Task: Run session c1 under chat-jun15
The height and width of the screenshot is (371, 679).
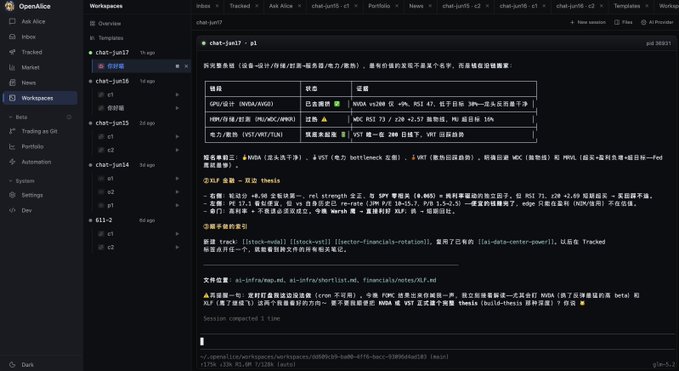Action: pyautogui.click(x=177, y=136)
